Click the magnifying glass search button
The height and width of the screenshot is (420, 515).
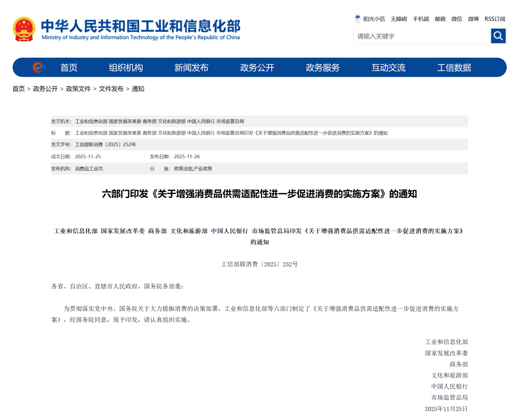click(498, 36)
